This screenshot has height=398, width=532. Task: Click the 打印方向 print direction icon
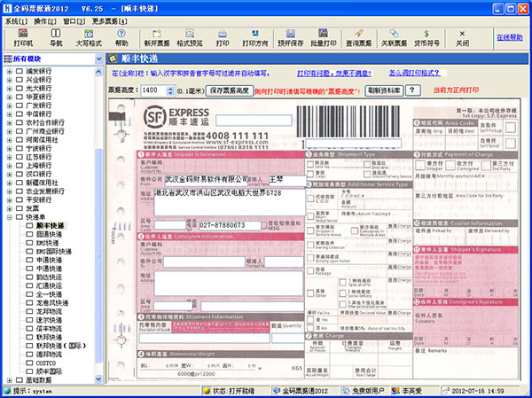click(254, 34)
